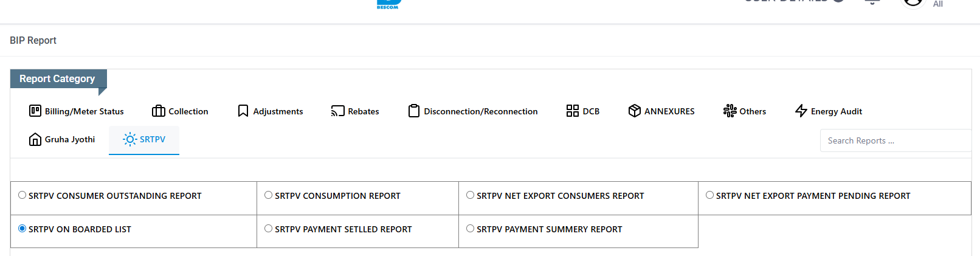
Task: Select SRTPV Payment Summery Report radio
Action: [470, 229]
